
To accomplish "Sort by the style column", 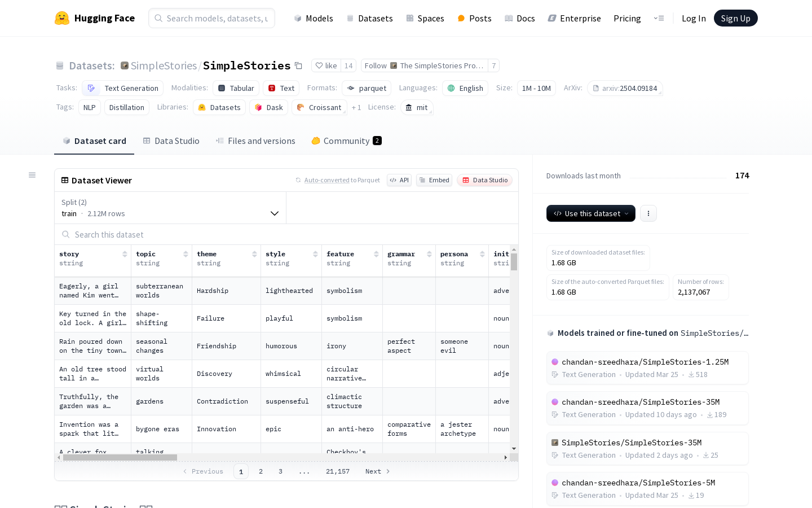I will click(315, 254).
